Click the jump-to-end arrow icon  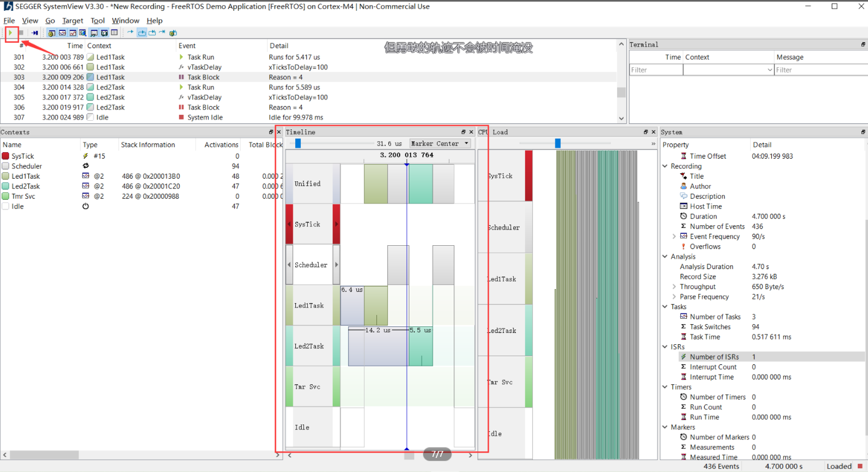(x=162, y=32)
